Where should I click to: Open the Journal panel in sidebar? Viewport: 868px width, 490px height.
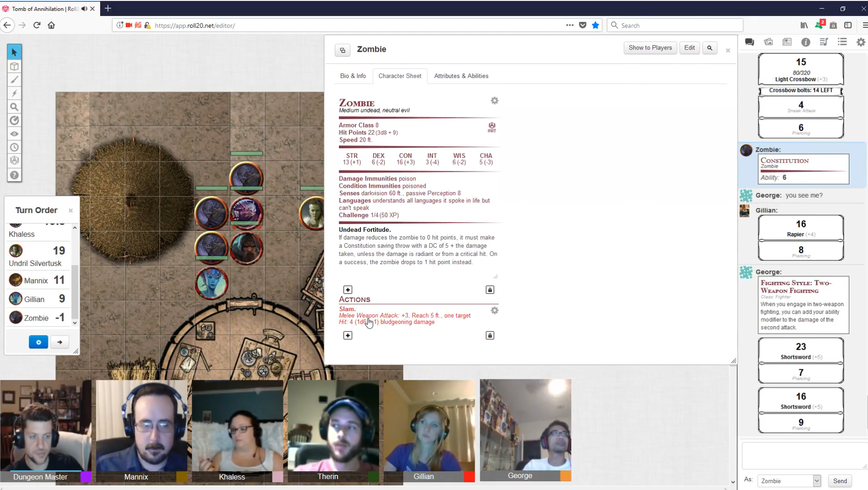tap(787, 42)
